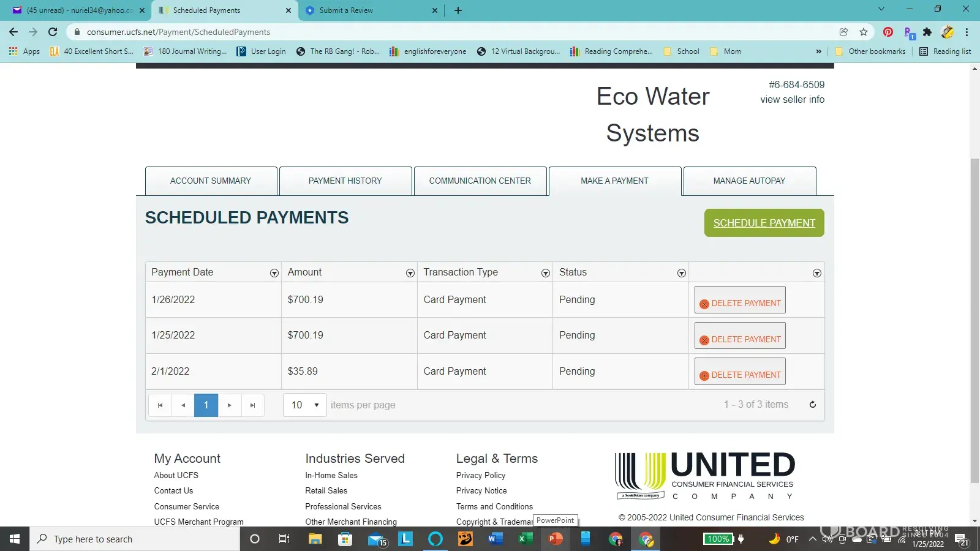The image size is (980, 551).
Task: Close the Scheduled Payments browser tab
Action: tap(288, 10)
